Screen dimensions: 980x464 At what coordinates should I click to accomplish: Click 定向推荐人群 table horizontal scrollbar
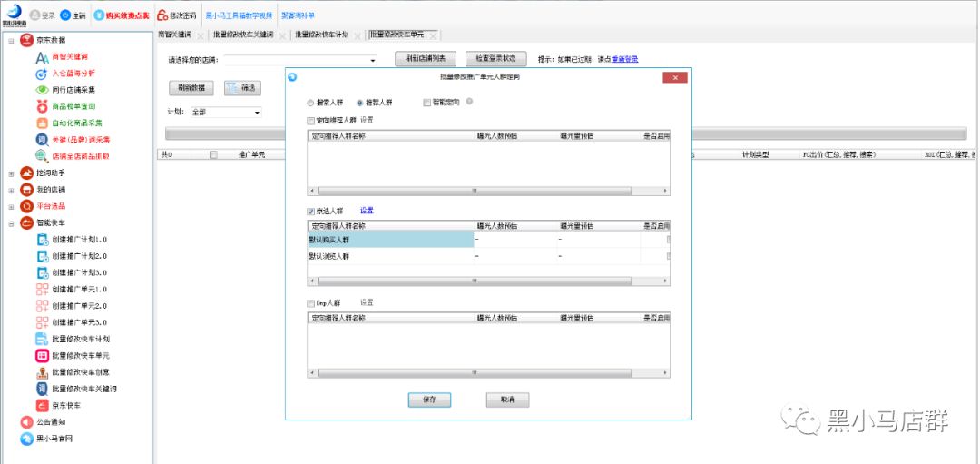488,191
